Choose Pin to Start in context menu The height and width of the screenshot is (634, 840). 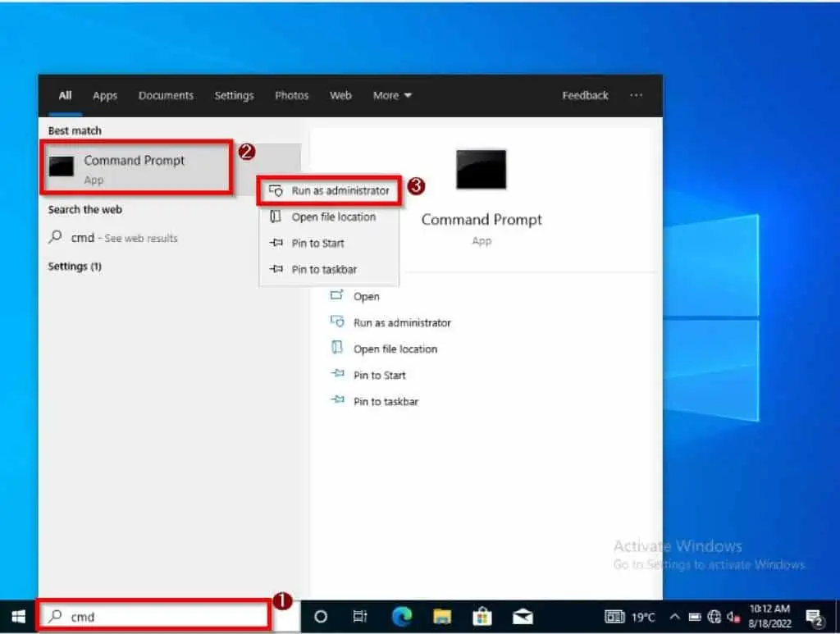click(329, 243)
